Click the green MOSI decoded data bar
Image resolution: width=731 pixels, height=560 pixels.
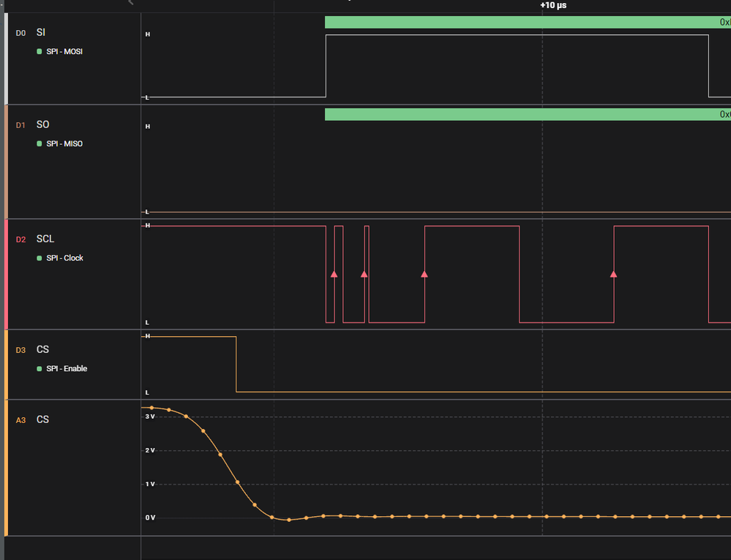528,22
